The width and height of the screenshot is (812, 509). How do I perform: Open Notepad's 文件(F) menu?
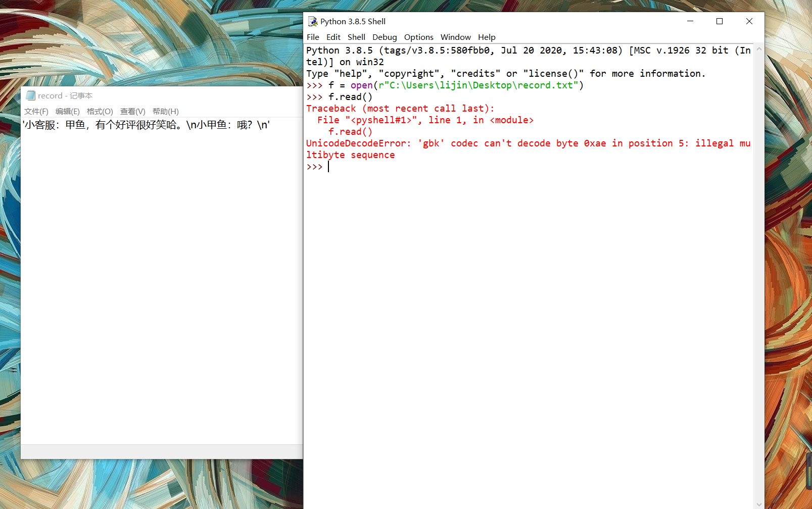[36, 111]
